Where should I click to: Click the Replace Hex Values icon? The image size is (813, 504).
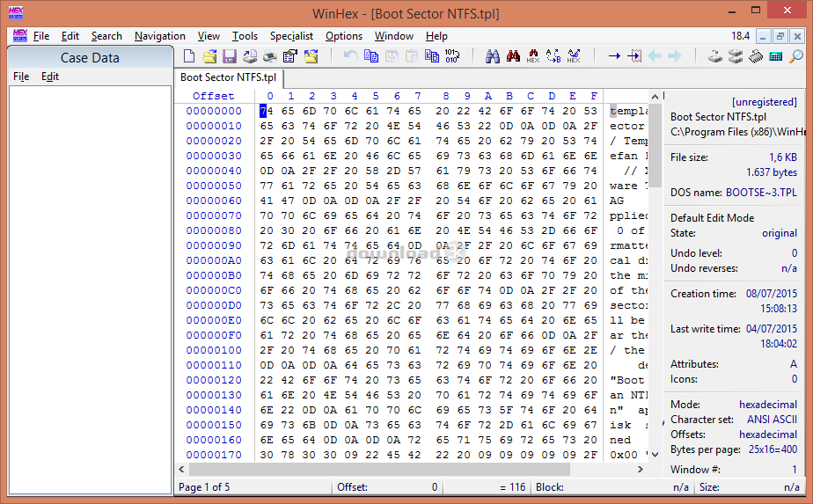click(574, 56)
